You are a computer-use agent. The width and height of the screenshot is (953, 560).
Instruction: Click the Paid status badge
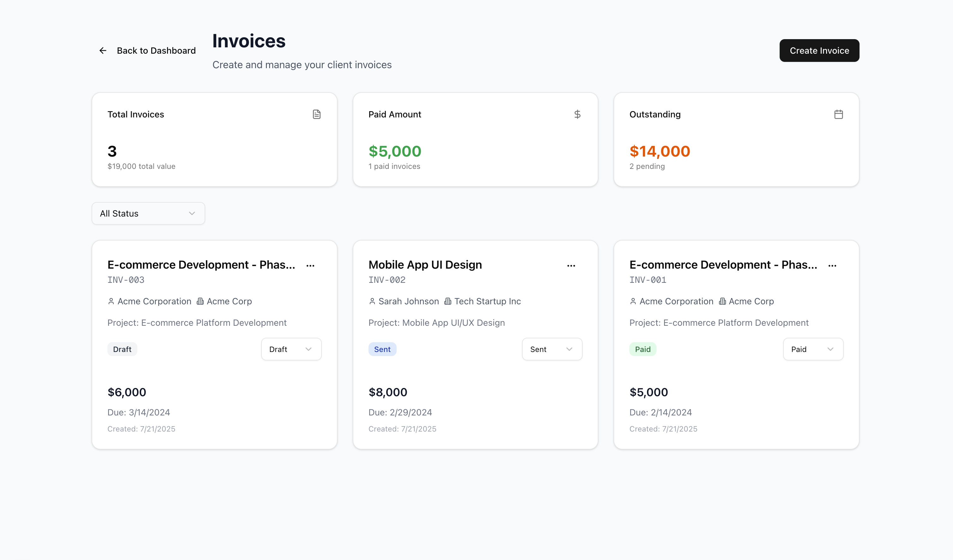pos(643,349)
